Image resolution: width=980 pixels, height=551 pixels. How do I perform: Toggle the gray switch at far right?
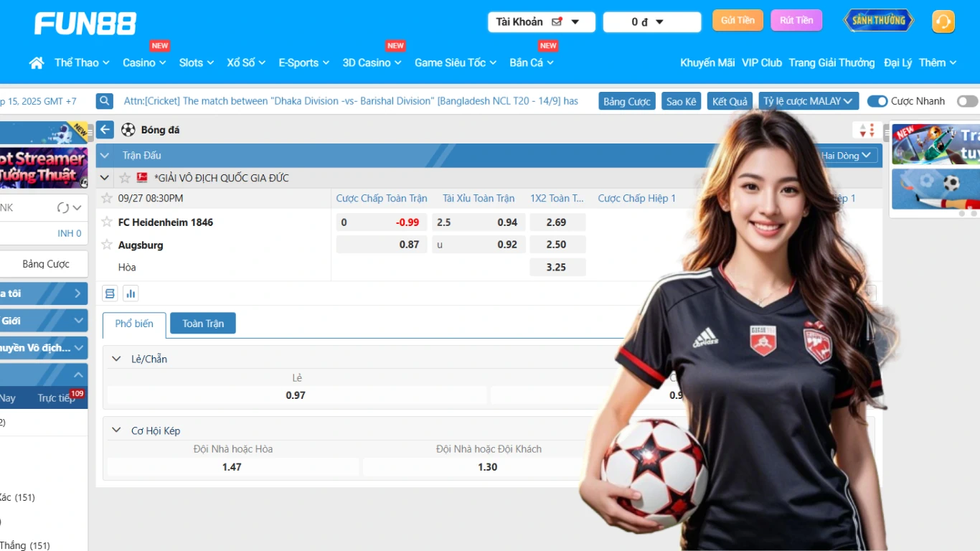point(966,101)
